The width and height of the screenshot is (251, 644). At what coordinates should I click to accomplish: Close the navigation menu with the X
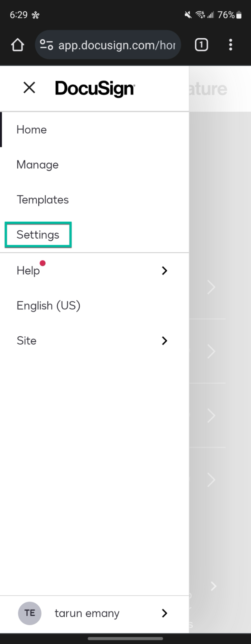coord(29,87)
